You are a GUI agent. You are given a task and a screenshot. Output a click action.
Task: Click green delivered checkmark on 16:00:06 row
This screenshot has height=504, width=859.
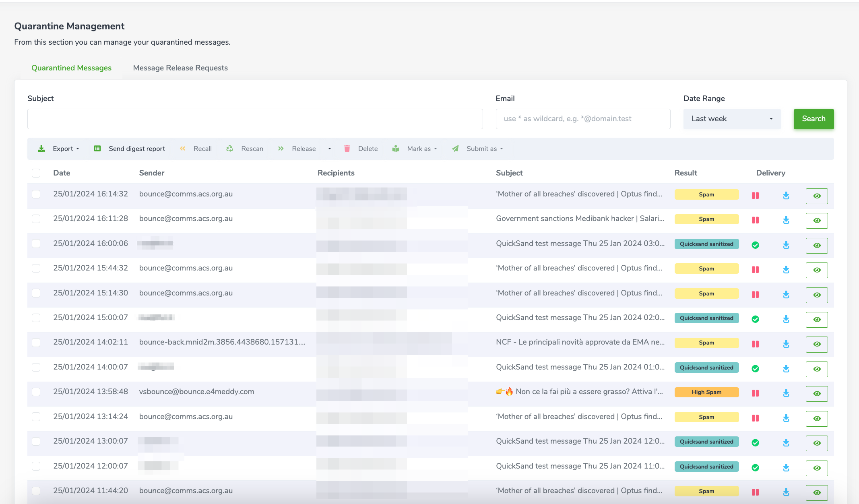click(755, 245)
